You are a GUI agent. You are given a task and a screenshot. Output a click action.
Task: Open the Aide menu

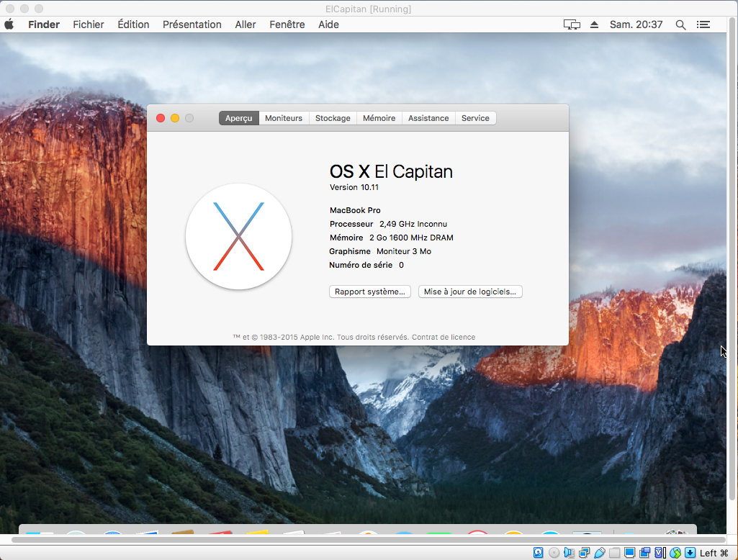point(328,24)
